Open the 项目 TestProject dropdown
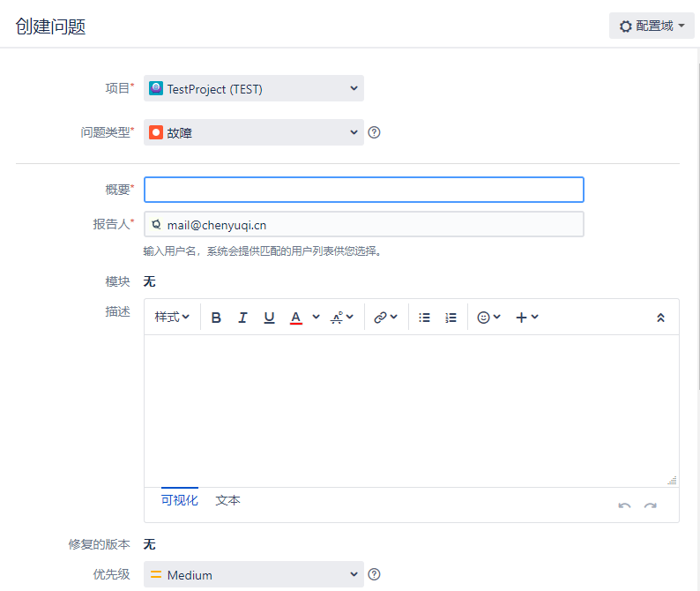The height and width of the screenshot is (591, 700). pyautogui.click(x=254, y=88)
